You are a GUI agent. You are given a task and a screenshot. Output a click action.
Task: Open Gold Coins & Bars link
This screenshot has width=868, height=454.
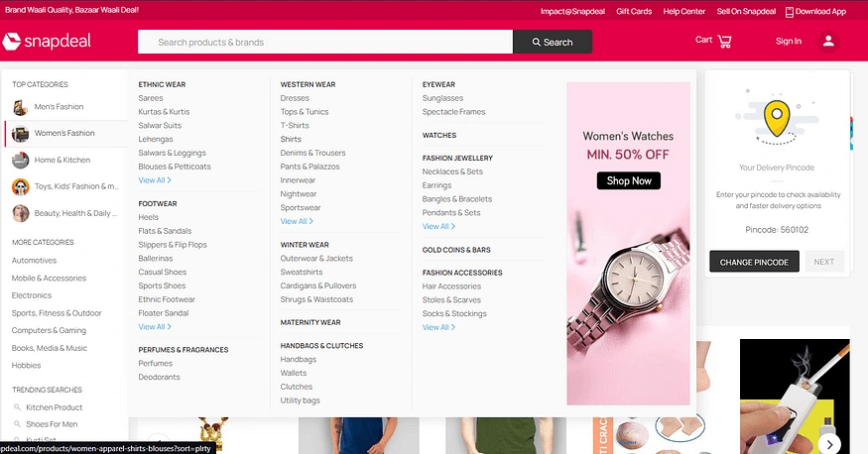coord(456,250)
